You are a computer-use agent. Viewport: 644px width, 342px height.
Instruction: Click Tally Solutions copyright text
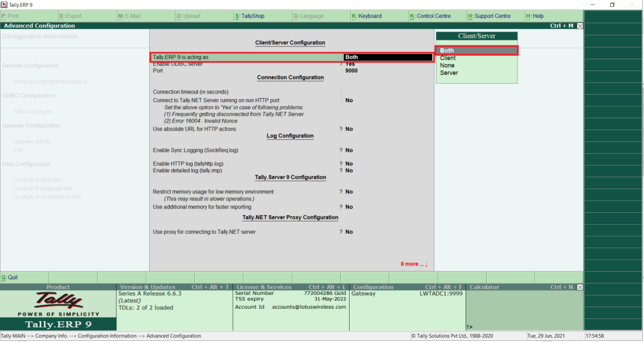[x=452, y=336]
